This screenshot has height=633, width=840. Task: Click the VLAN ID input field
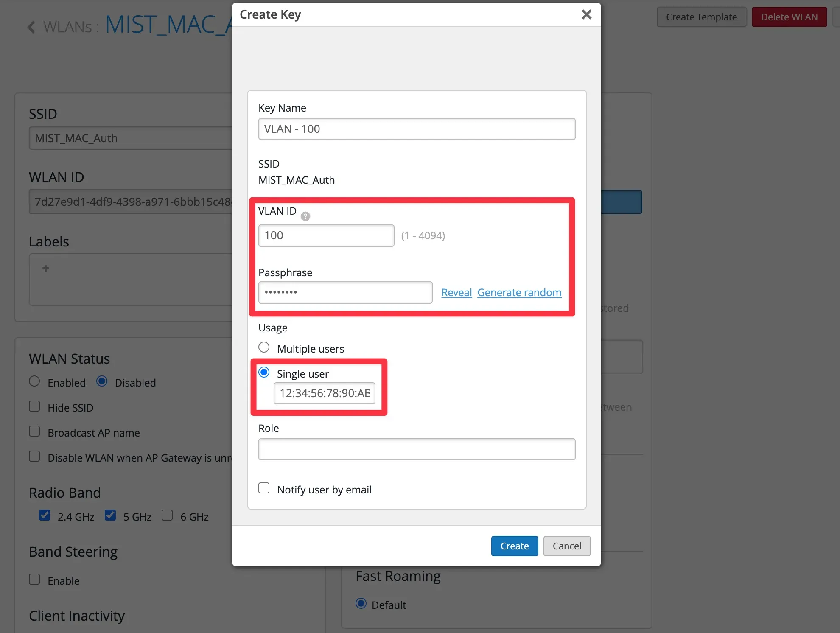pyautogui.click(x=326, y=235)
